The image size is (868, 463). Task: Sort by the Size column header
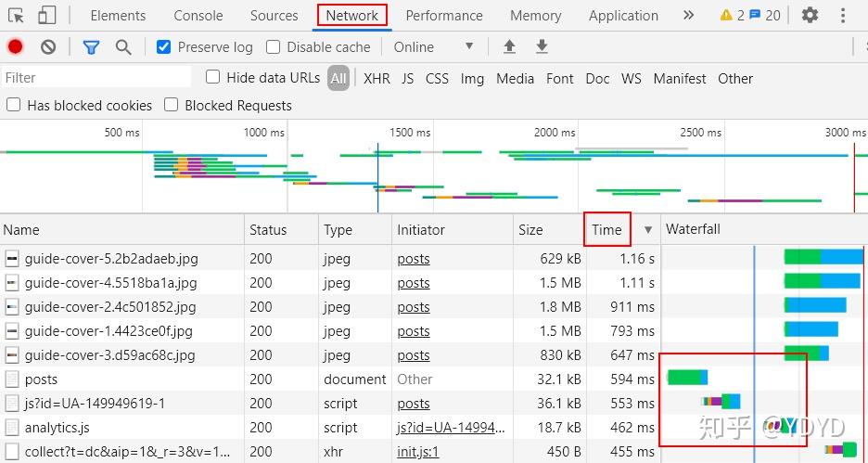550,230
